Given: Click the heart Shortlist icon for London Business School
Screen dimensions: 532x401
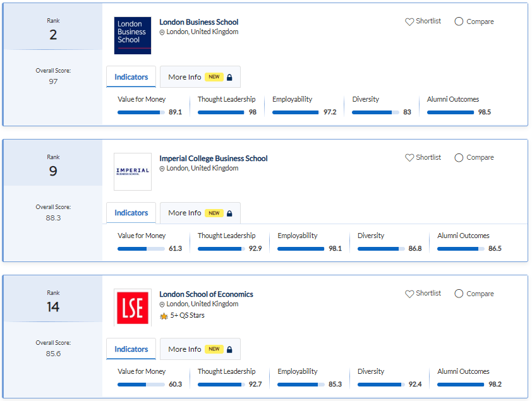Looking at the screenshot, I should [x=409, y=21].
